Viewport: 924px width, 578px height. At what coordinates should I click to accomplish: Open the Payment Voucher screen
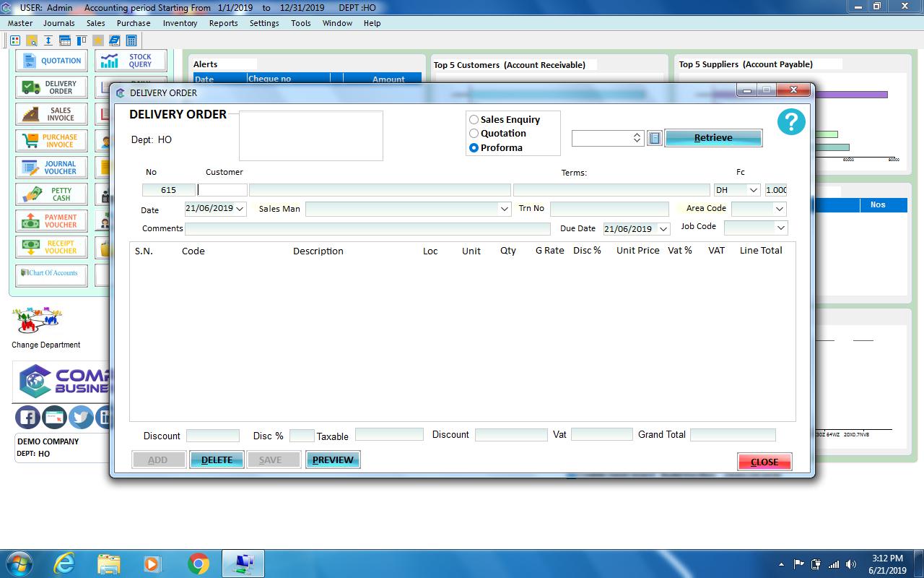[51, 220]
